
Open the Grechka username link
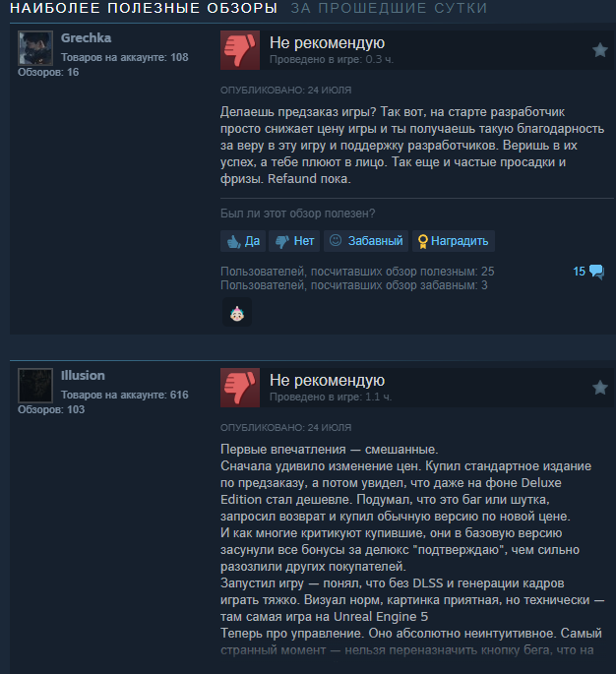tap(86, 37)
